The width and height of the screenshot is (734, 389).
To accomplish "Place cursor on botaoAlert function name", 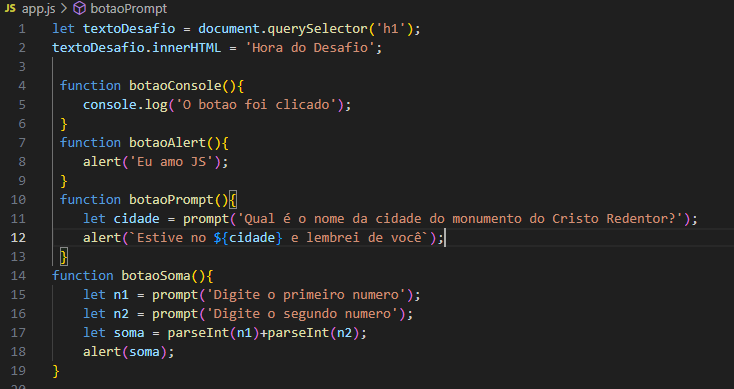I will click(x=167, y=143).
